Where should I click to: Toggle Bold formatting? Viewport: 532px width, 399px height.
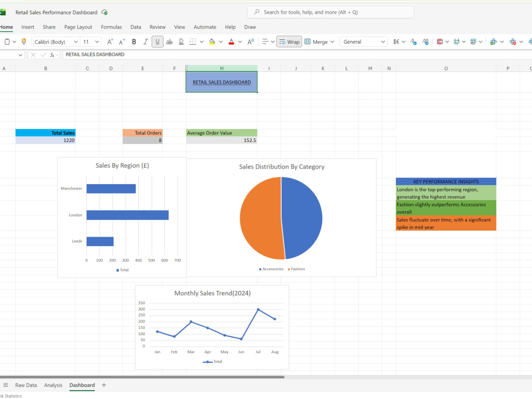(134, 41)
